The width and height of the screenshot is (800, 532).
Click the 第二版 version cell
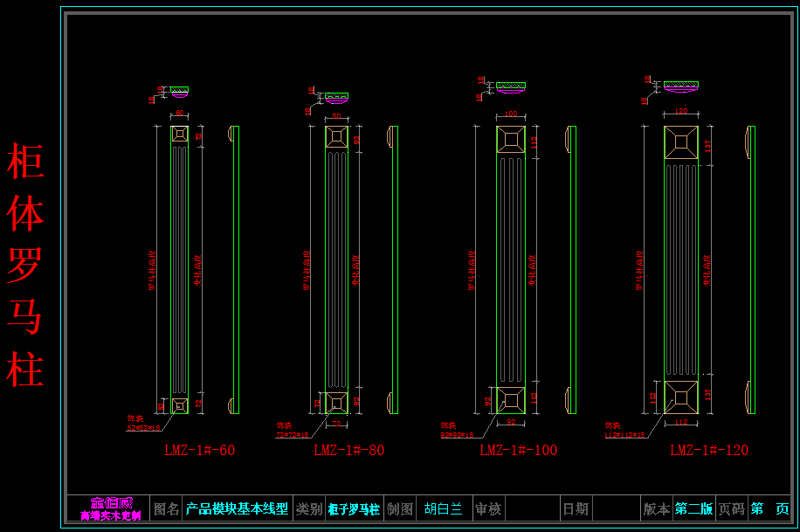click(693, 508)
